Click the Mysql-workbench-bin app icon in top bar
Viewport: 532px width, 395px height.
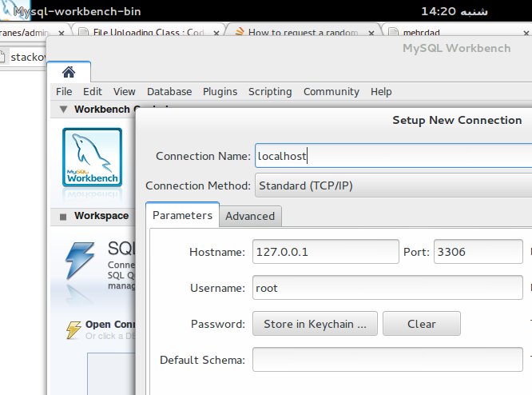[6, 11]
